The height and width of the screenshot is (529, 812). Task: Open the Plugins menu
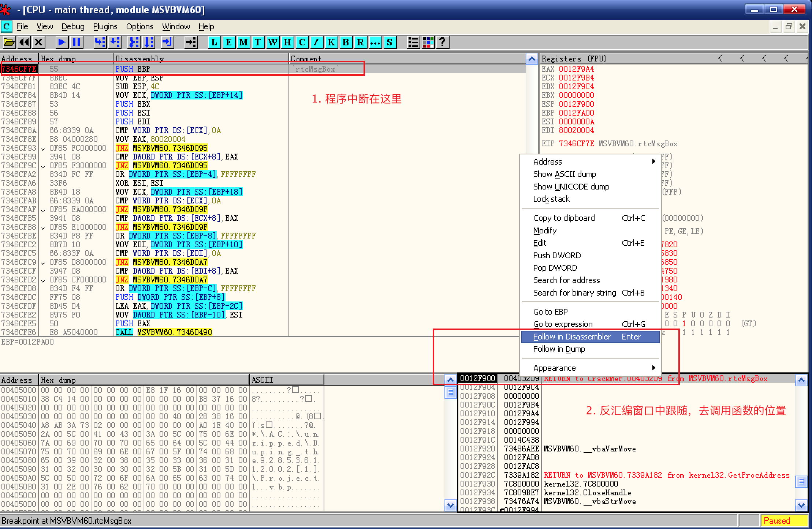[x=105, y=26]
